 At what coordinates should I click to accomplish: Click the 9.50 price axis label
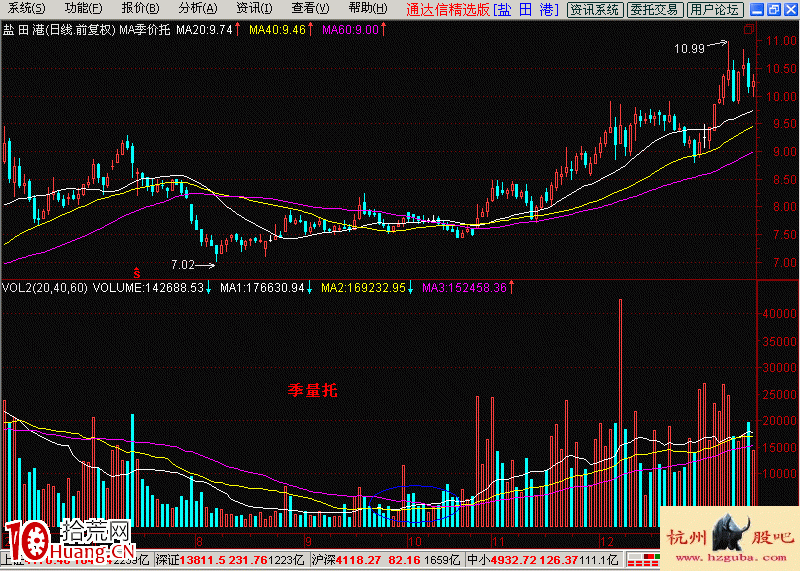[x=785, y=124]
